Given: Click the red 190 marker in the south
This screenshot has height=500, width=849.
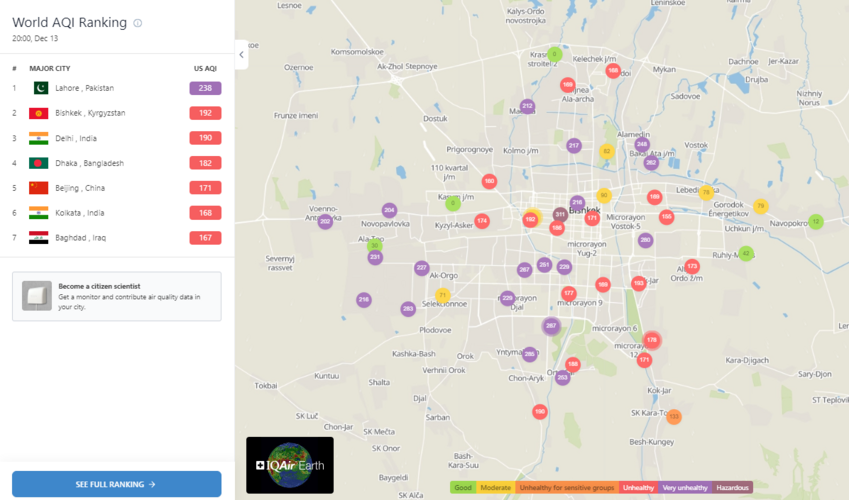Looking at the screenshot, I should tap(540, 411).
